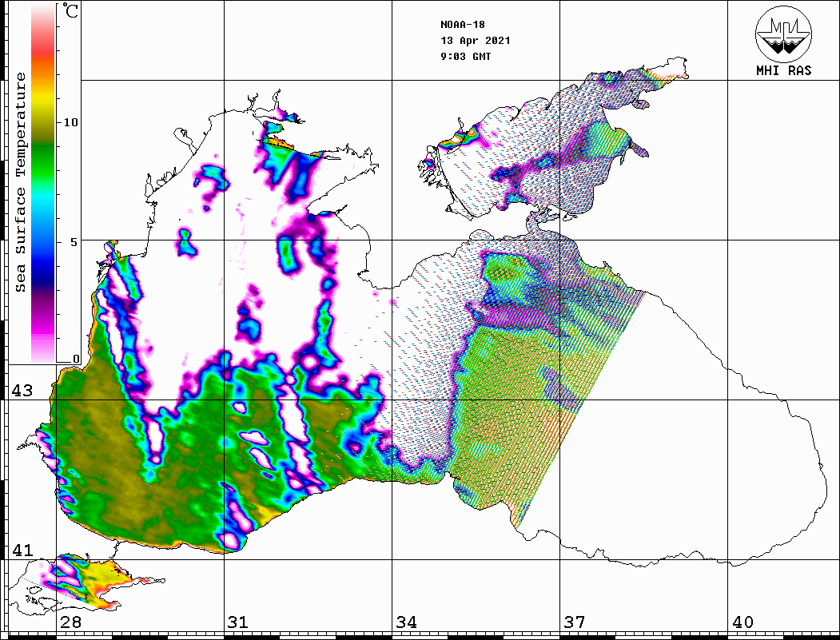Click the time stamp '9:03 GMT'
The image size is (840, 640).
pyautogui.click(x=465, y=56)
